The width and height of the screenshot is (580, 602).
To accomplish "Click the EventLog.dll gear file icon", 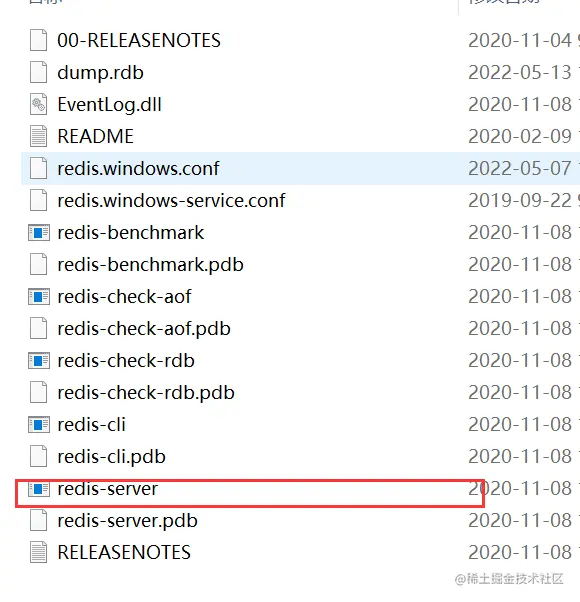I will [x=39, y=104].
